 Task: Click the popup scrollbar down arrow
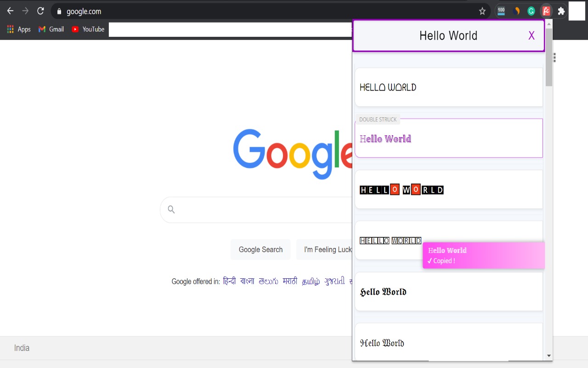[548, 356]
